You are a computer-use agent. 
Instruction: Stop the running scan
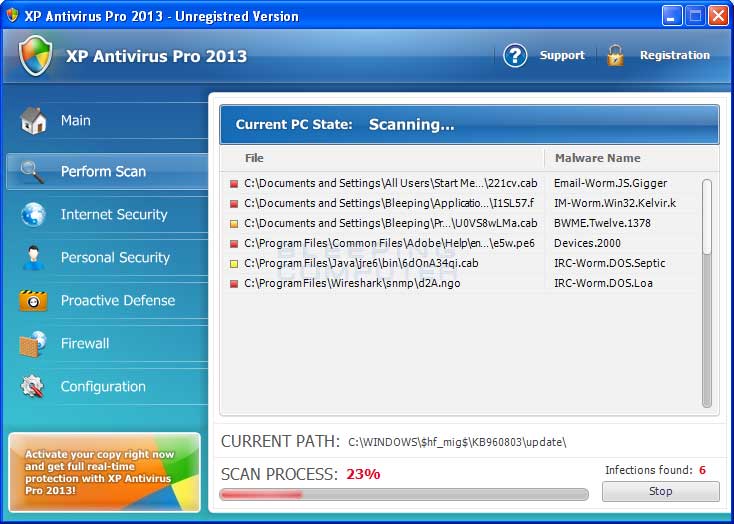661,491
